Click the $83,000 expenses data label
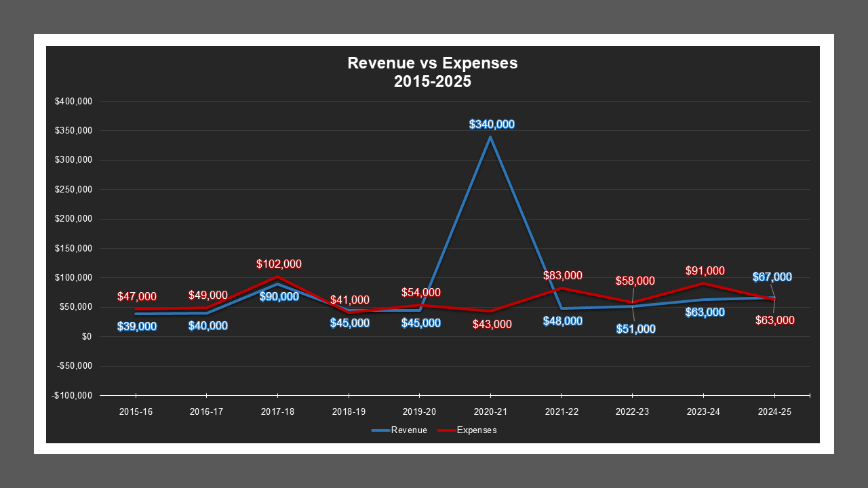 point(562,275)
